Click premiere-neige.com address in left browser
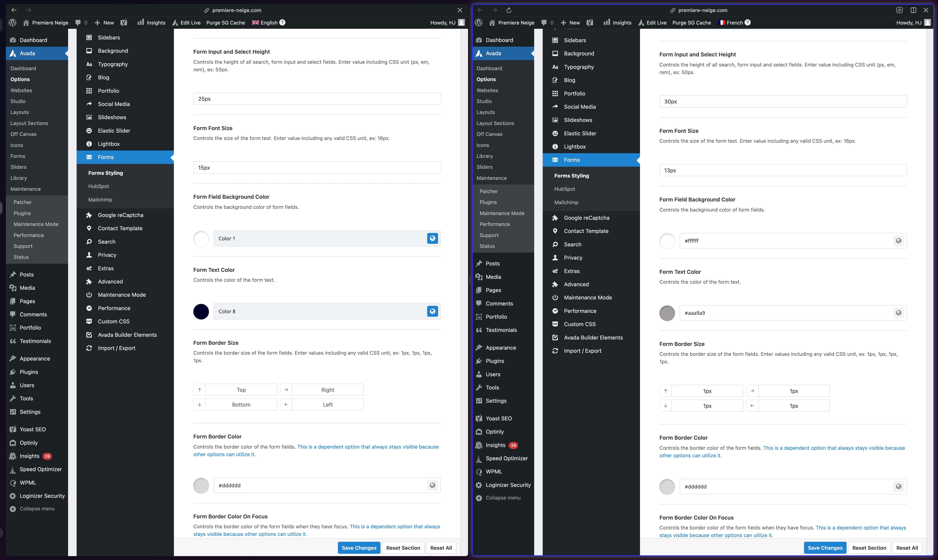The height and width of the screenshot is (560, 938). pos(237,10)
